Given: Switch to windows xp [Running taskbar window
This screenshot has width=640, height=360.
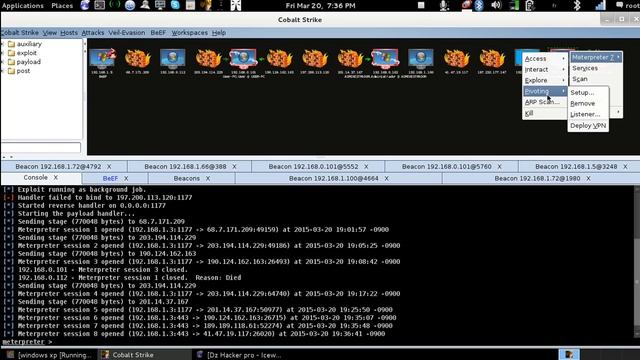Looking at the screenshot, I should 49,355.
